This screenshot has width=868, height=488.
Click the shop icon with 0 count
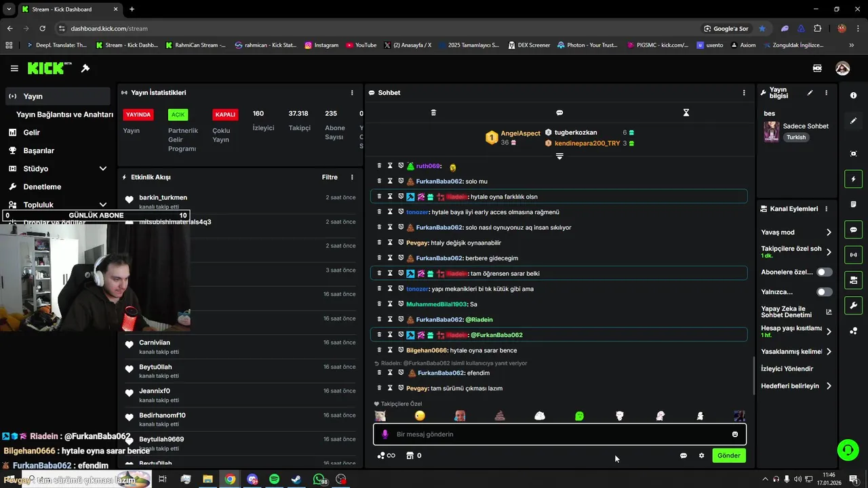click(x=414, y=455)
